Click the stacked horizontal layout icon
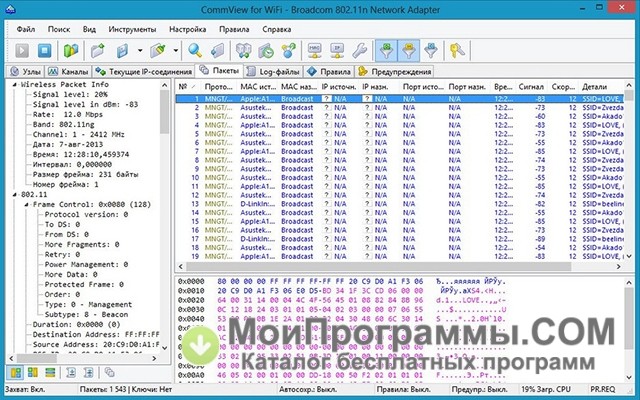The image size is (640, 400). (x=50, y=372)
